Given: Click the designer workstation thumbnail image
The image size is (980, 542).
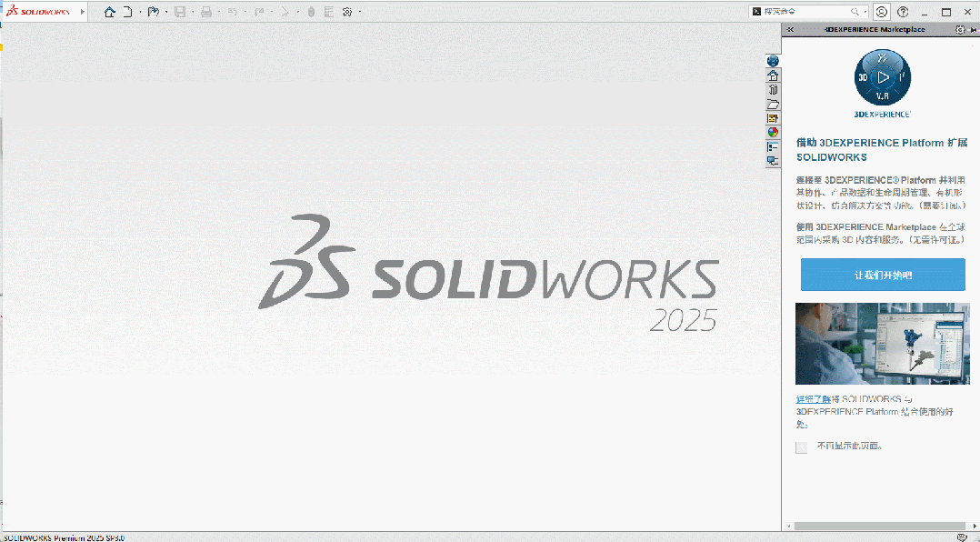Looking at the screenshot, I should 882,343.
